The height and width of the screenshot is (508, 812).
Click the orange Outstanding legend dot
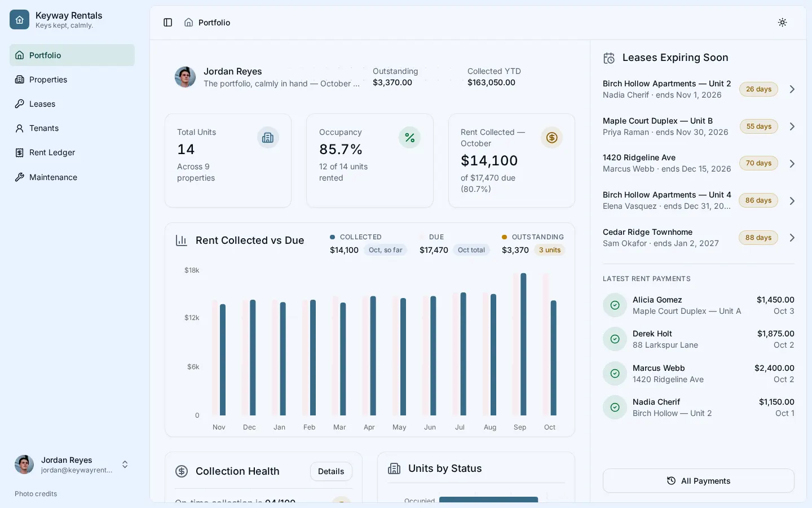(x=504, y=237)
